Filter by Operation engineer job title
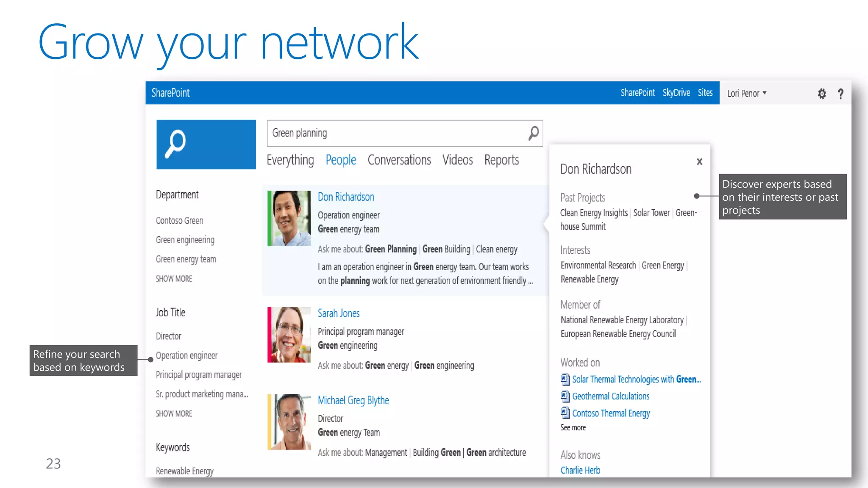Screen dimensions: 868x488 186,355
